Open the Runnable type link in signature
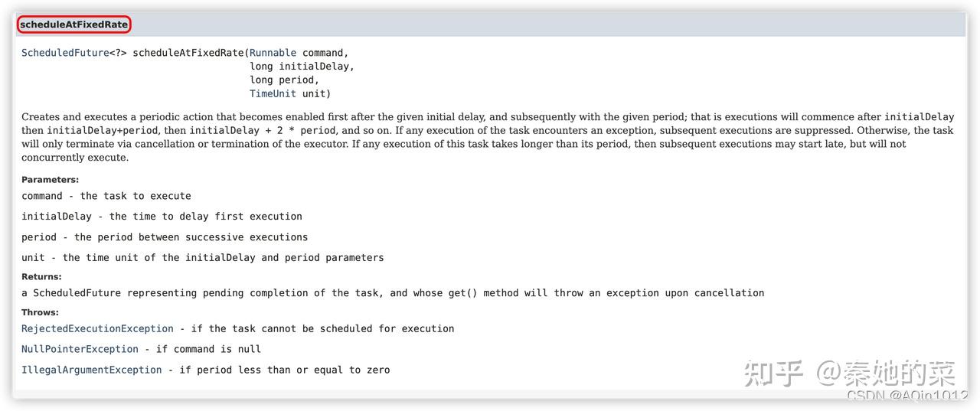The image size is (980, 411). pos(273,53)
